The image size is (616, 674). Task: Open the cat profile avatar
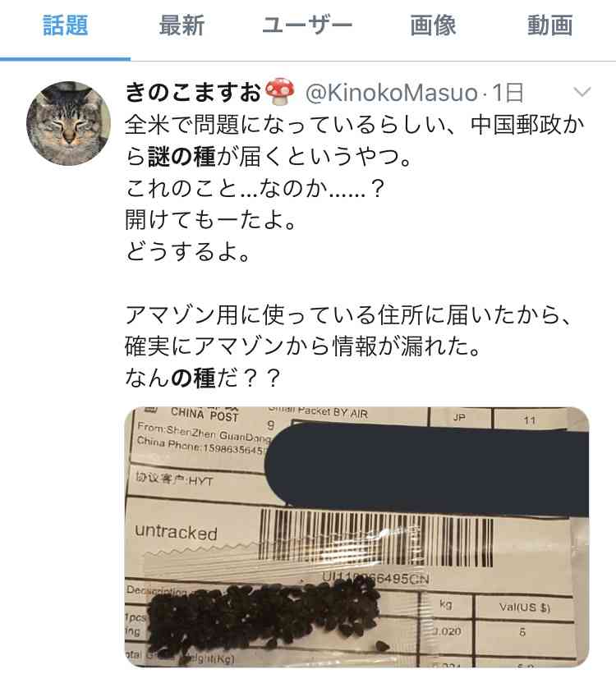point(68,123)
